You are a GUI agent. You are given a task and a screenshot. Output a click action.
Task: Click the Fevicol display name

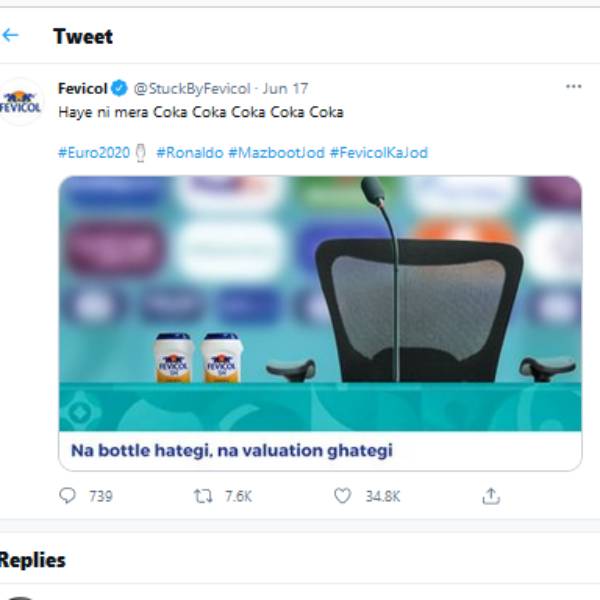pos(82,89)
